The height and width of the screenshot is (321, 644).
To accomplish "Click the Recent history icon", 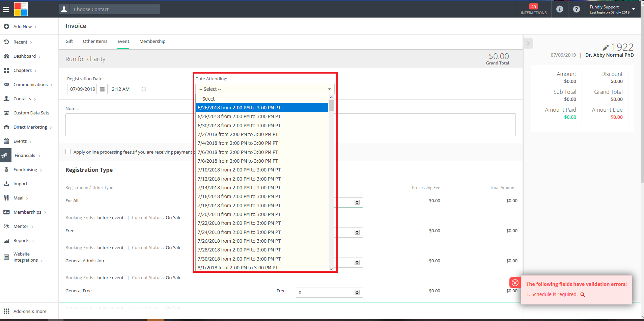I will coord(6,42).
